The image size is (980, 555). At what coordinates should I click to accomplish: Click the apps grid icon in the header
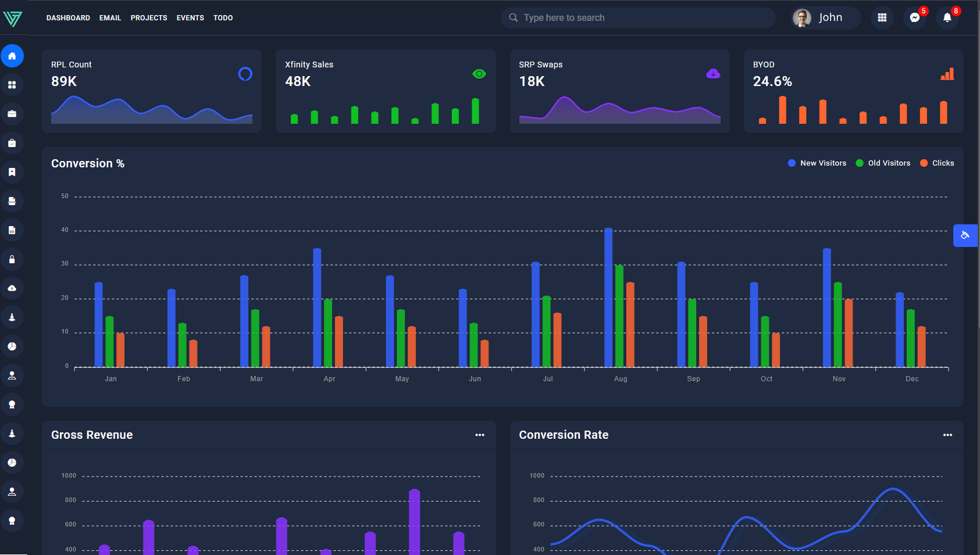tap(882, 18)
